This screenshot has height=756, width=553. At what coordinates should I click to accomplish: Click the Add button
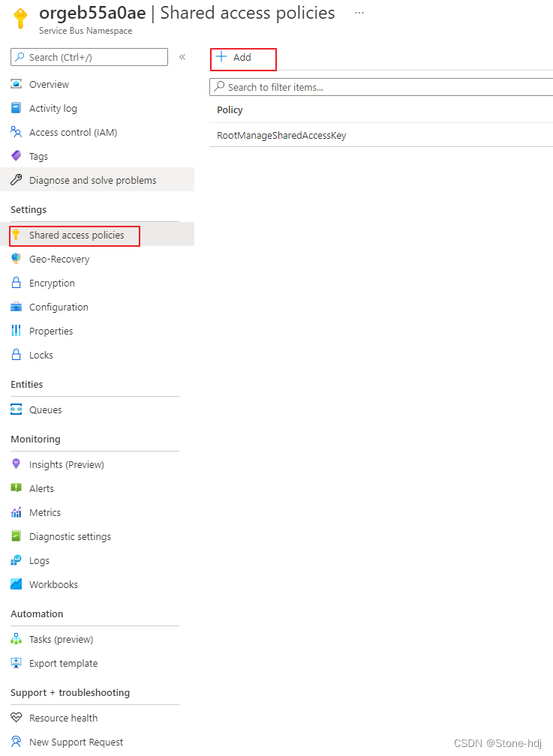click(x=233, y=57)
